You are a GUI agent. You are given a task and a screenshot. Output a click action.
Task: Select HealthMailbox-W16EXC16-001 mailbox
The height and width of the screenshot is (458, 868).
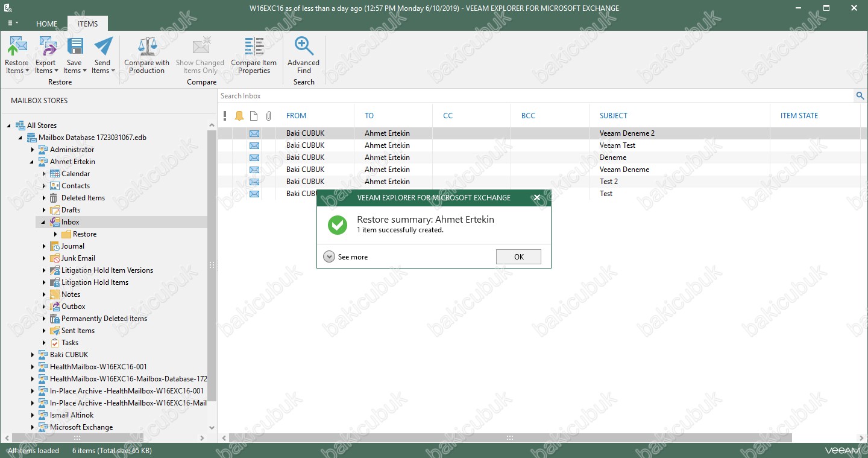coord(98,367)
